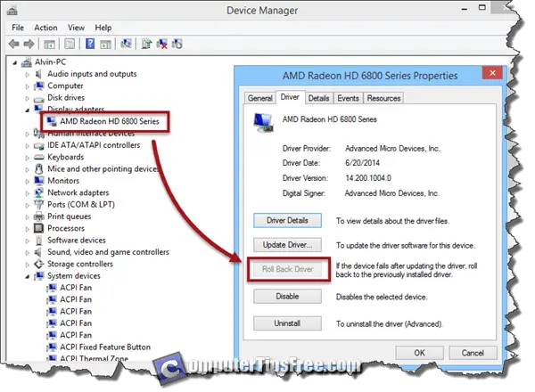Click the Disable device icon with down arrow
This screenshot has height=392, width=535.
[x=177, y=44]
